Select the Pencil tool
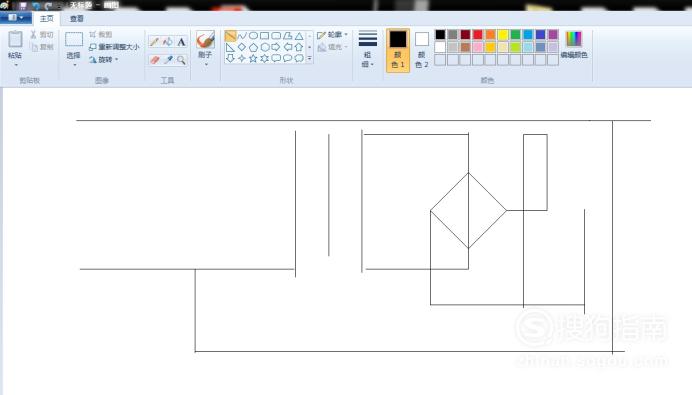 click(154, 42)
